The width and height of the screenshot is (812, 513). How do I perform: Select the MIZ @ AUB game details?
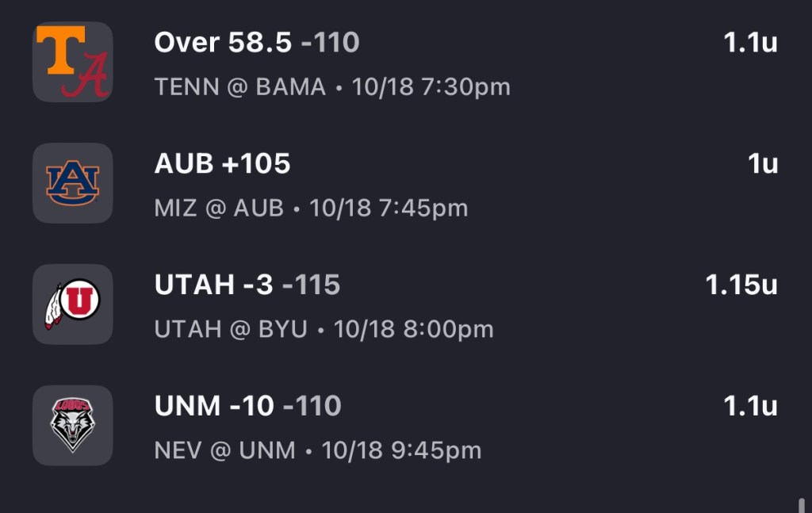(311, 209)
